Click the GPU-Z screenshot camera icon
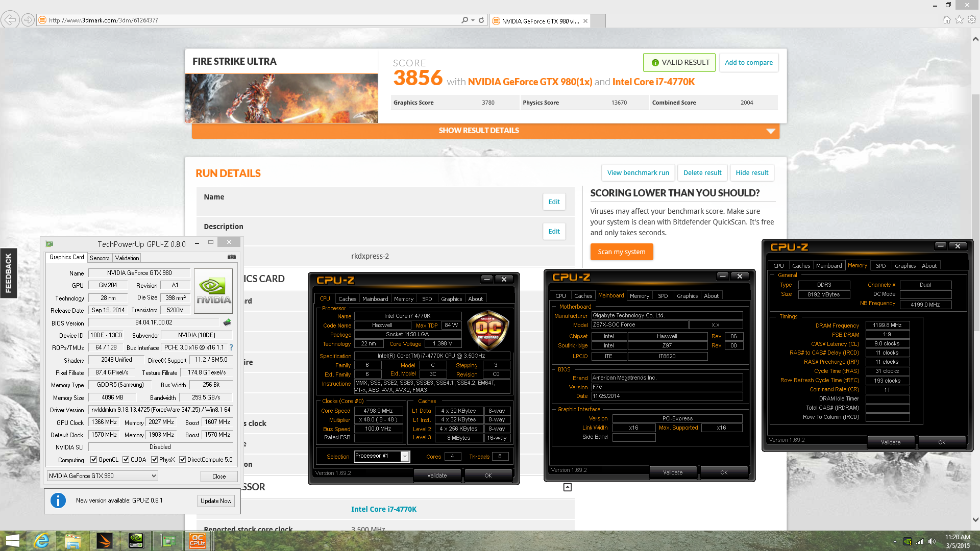The image size is (980, 551). 231,257
